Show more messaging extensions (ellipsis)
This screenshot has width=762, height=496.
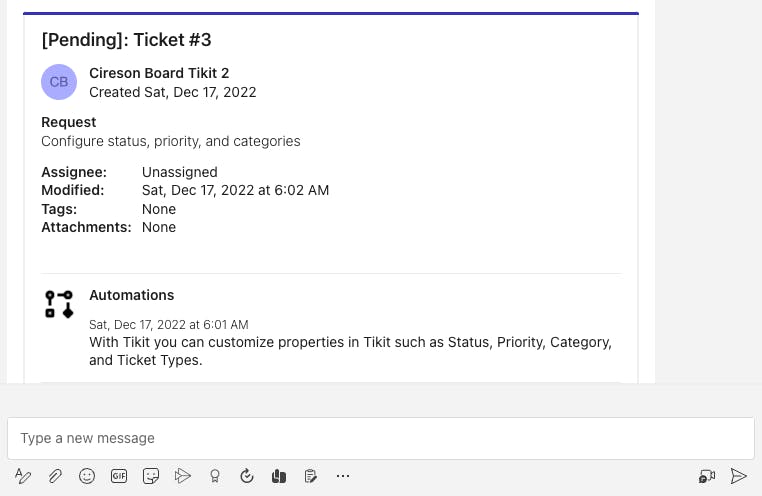tap(343, 476)
